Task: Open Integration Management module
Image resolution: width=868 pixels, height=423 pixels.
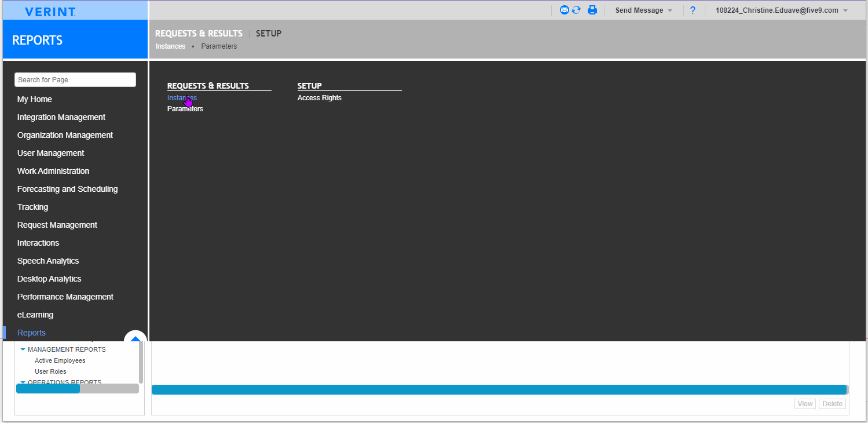Action: 61,117
